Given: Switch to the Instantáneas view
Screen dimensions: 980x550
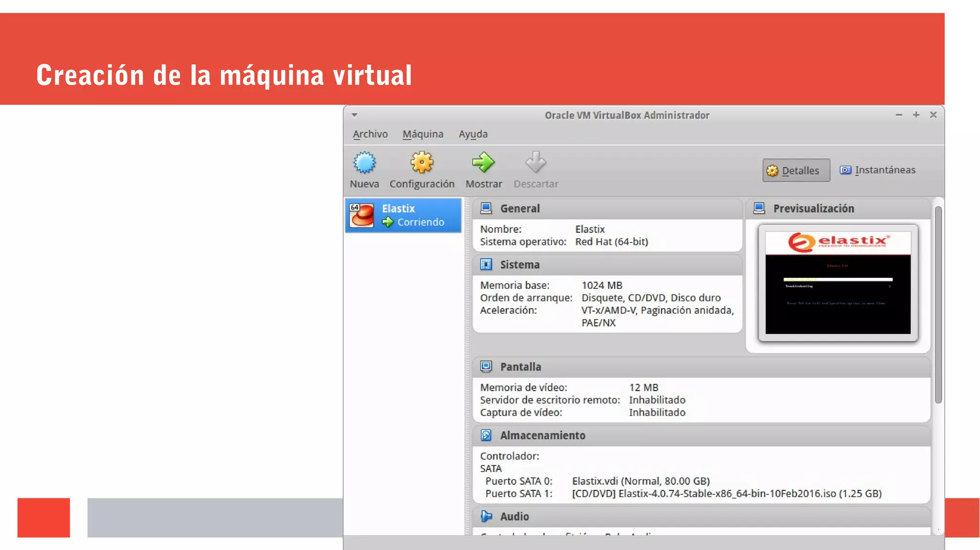Looking at the screenshot, I should tap(878, 170).
